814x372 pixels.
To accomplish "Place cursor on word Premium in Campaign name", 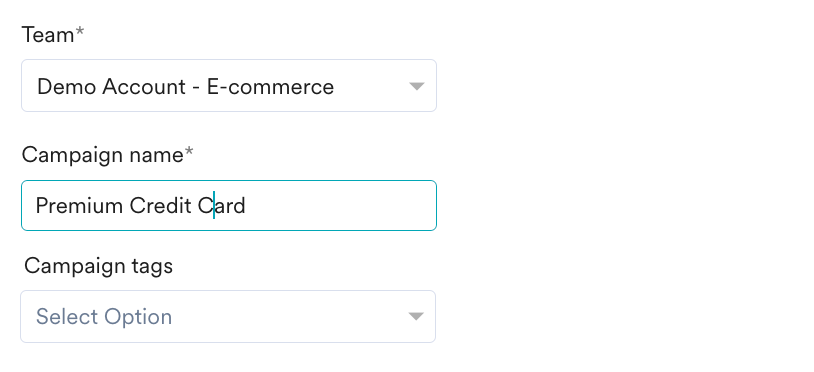I will point(79,206).
